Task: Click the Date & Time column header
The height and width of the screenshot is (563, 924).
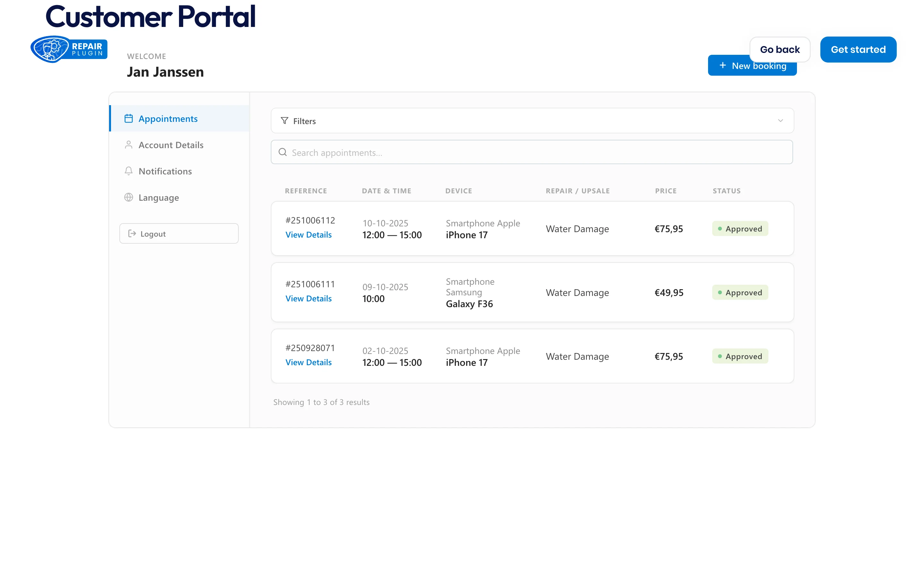Action: point(387,191)
